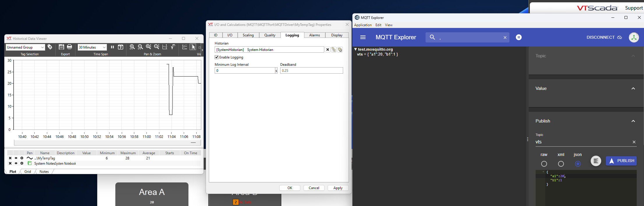Image resolution: width=644 pixels, height=206 pixels.
Task: Pause the historical data trend
Action: [112, 47]
